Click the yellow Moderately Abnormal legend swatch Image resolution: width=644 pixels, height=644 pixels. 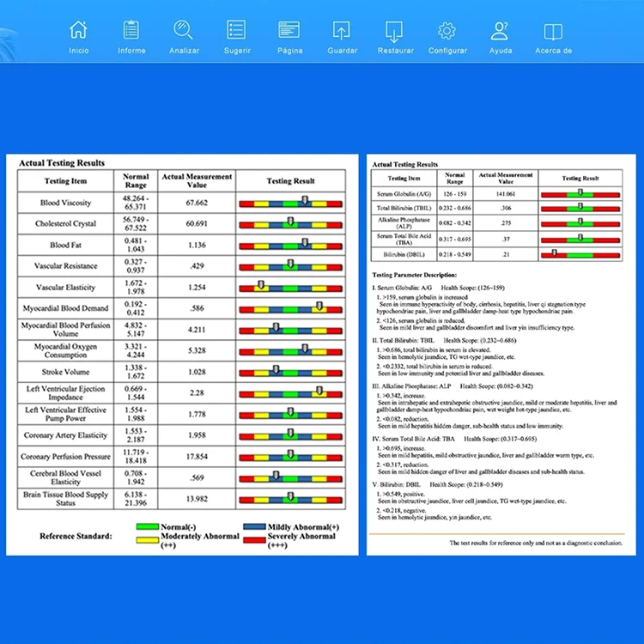[148, 540]
